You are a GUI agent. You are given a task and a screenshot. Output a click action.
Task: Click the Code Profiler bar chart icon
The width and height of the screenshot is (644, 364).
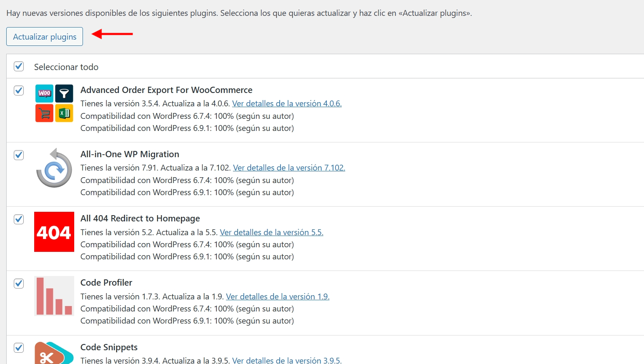pyautogui.click(x=54, y=296)
